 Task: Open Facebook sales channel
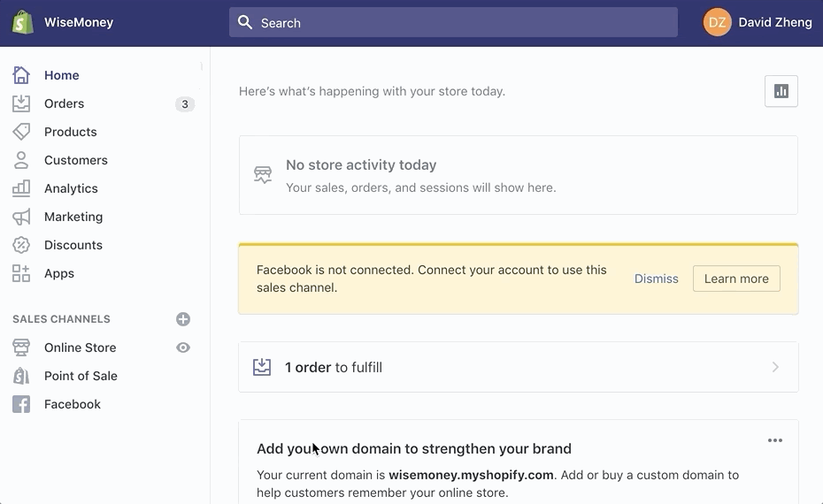coord(73,404)
